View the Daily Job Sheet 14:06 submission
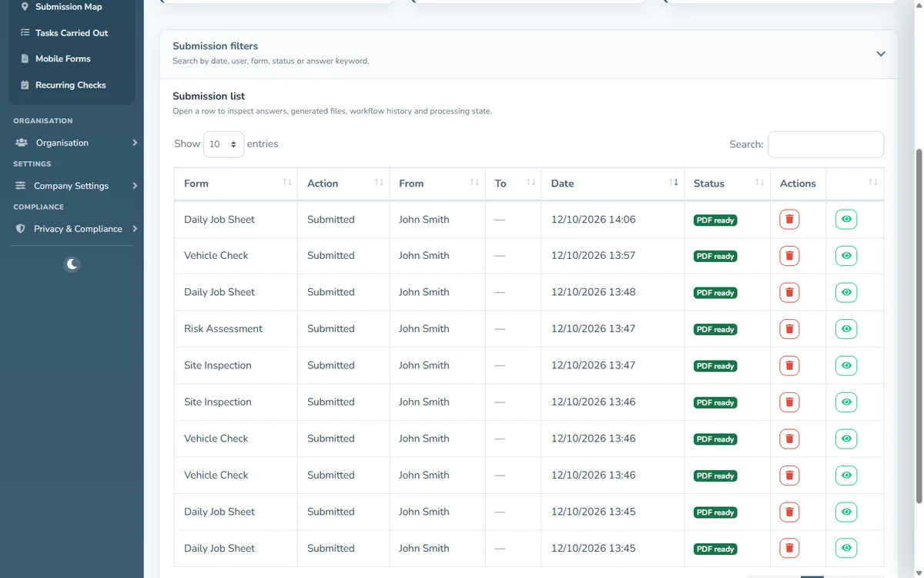This screenshot has height=578, width=924. tap(846, 220)
